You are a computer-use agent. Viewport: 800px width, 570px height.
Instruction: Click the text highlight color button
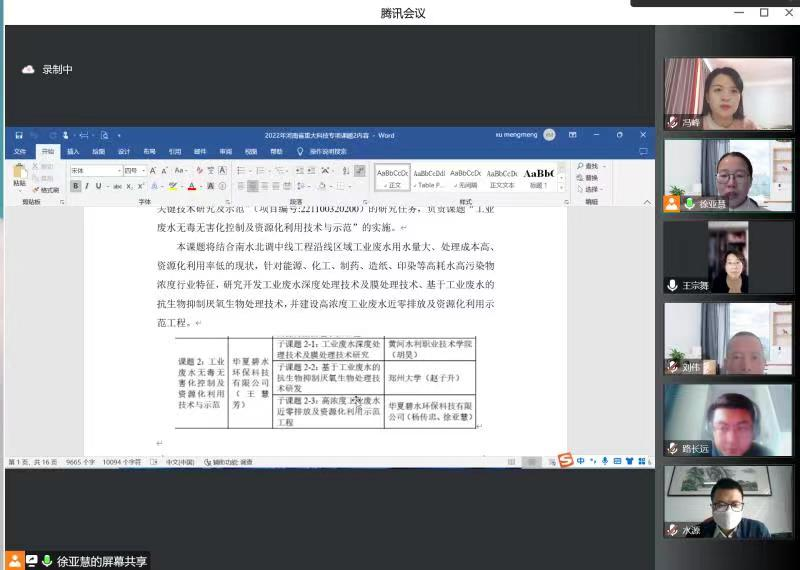coord(172,186)
